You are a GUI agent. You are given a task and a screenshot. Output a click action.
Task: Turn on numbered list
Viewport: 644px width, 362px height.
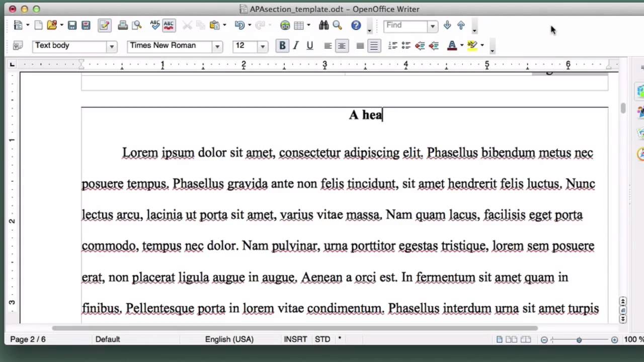click(x=392, y=46)
